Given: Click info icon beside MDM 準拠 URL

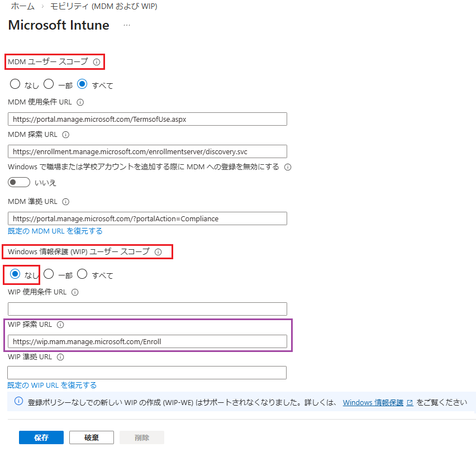Looking at the screenshot, I should 66,202.
